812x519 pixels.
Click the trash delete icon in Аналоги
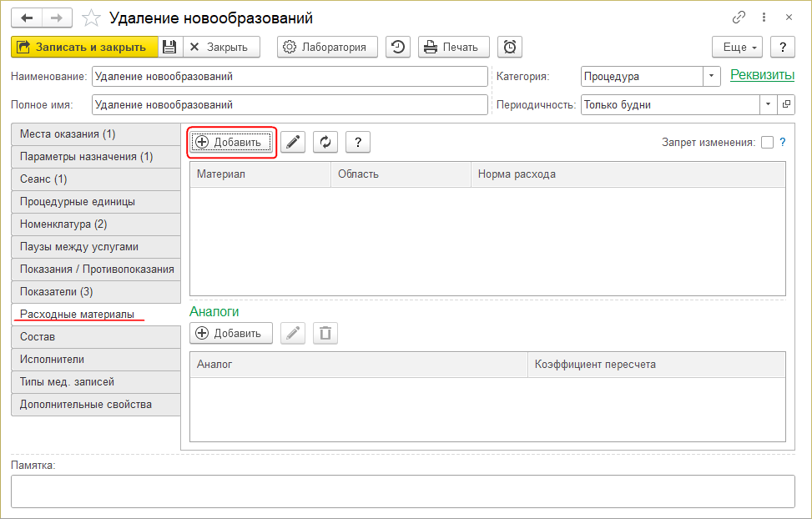click(325, 334)
